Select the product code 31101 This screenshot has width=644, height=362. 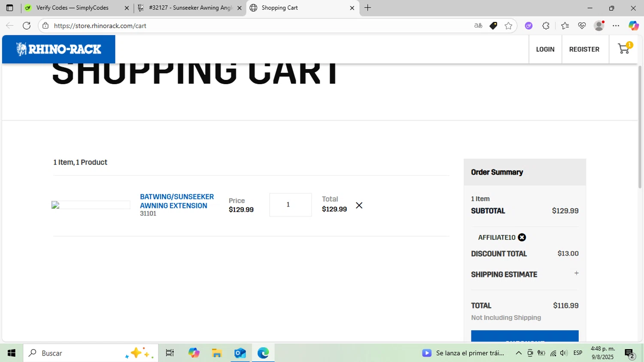(148, 213)
